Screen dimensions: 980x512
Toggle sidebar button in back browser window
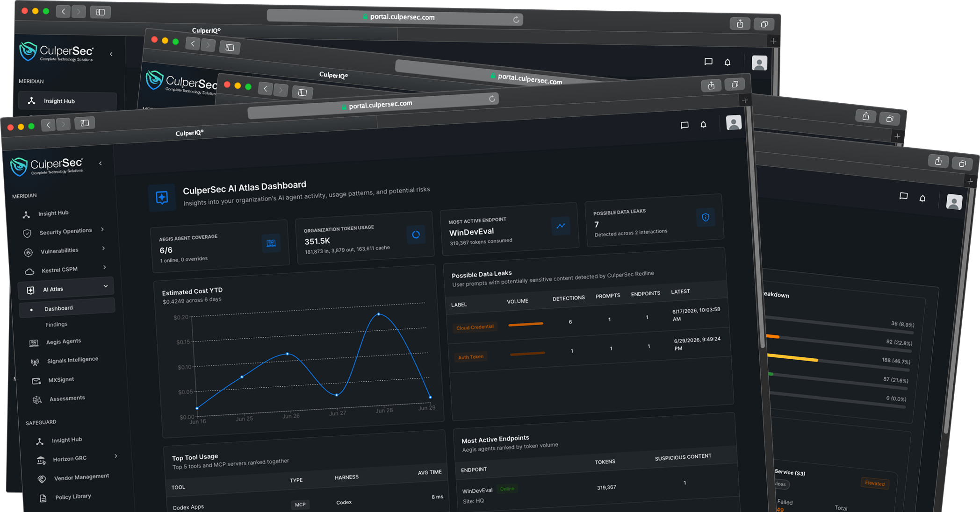101,12
